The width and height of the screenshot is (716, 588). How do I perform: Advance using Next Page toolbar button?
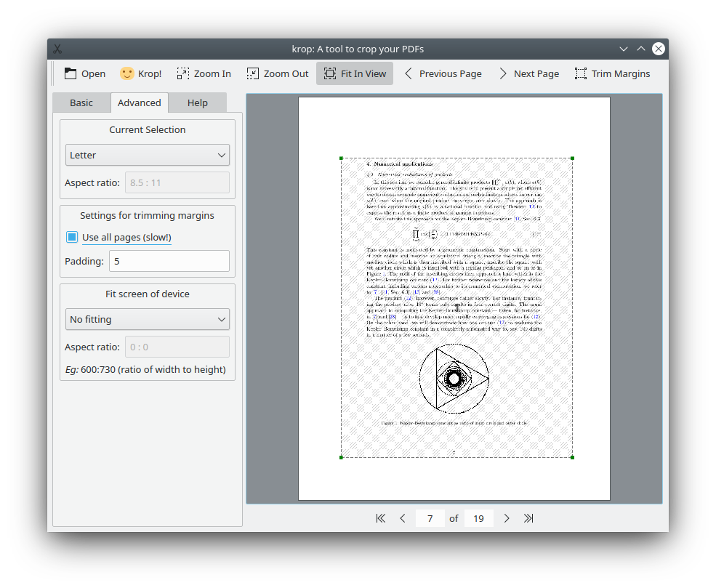click(x=528, y=73)
